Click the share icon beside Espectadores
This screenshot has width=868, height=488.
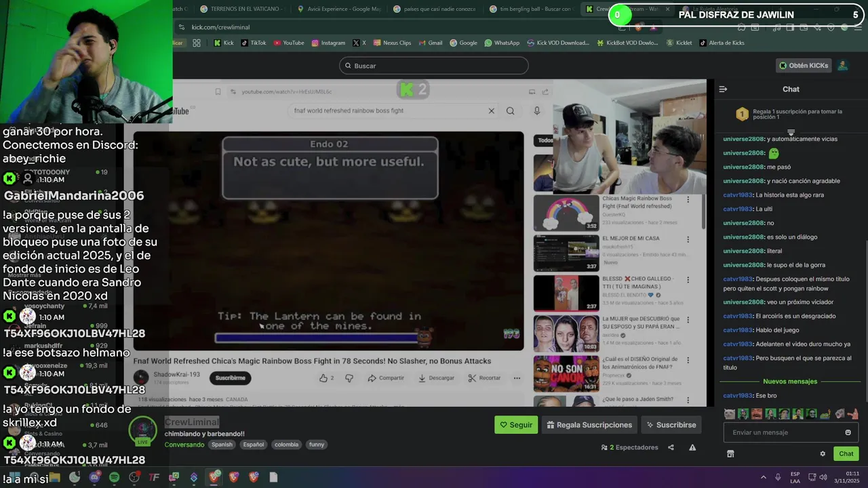671,447
